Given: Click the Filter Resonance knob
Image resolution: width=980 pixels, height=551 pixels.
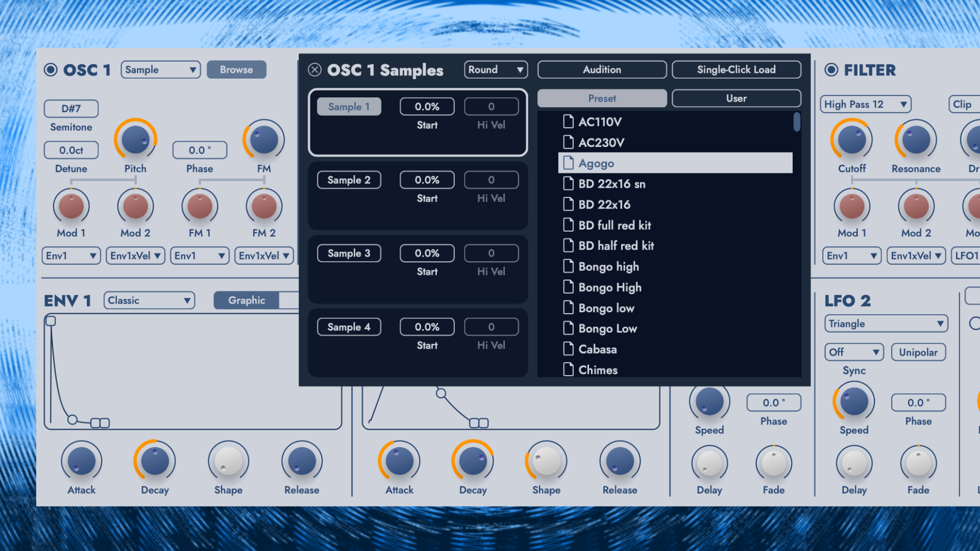Looking at the screenshot, I should pyautogui.click(x=916, y=139).
